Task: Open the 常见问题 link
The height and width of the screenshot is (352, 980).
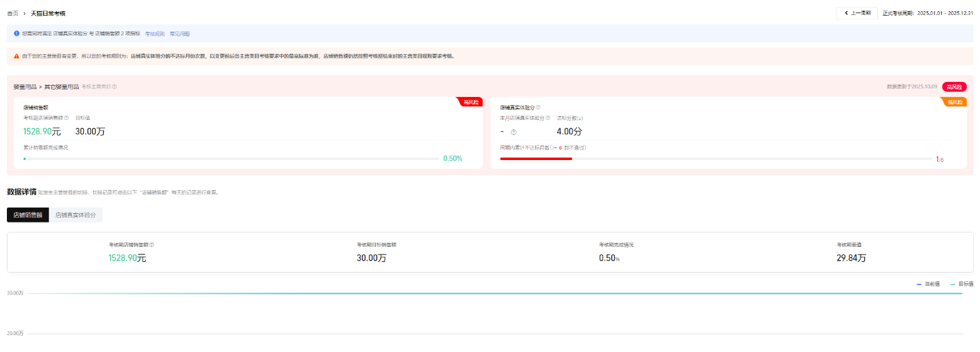Action: point(179,34)
